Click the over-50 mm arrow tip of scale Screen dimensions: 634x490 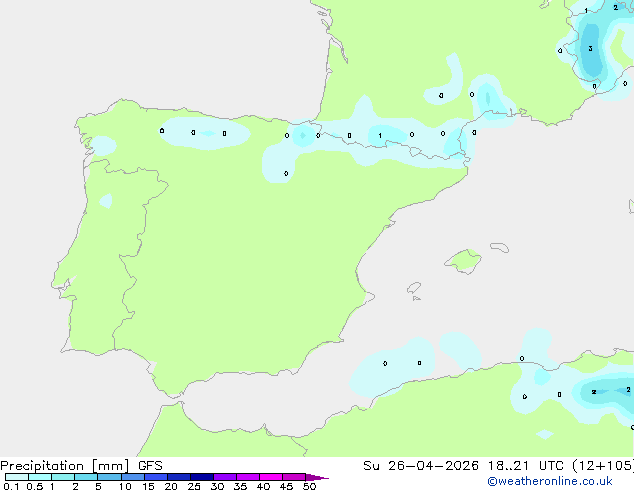pos(317,477)
